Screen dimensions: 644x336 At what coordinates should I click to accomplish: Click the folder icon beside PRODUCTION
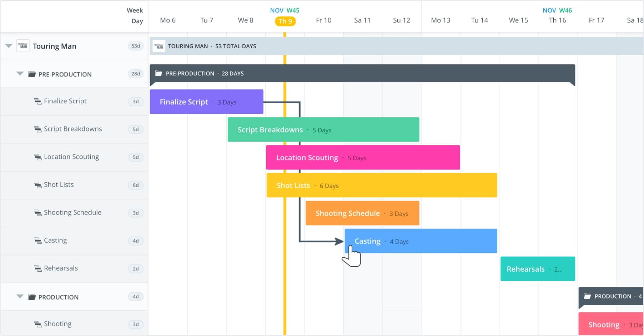coord(32,297)
